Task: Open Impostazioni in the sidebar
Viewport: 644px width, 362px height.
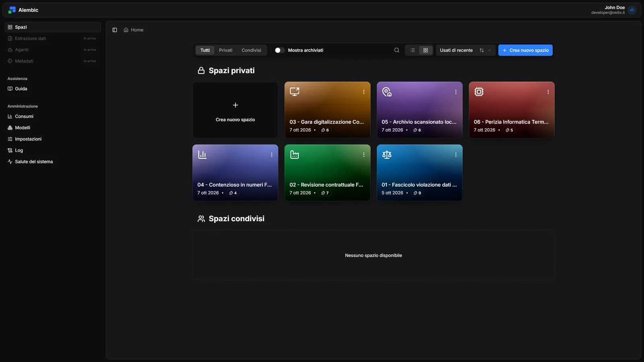Action: click(x=53, y=139)
